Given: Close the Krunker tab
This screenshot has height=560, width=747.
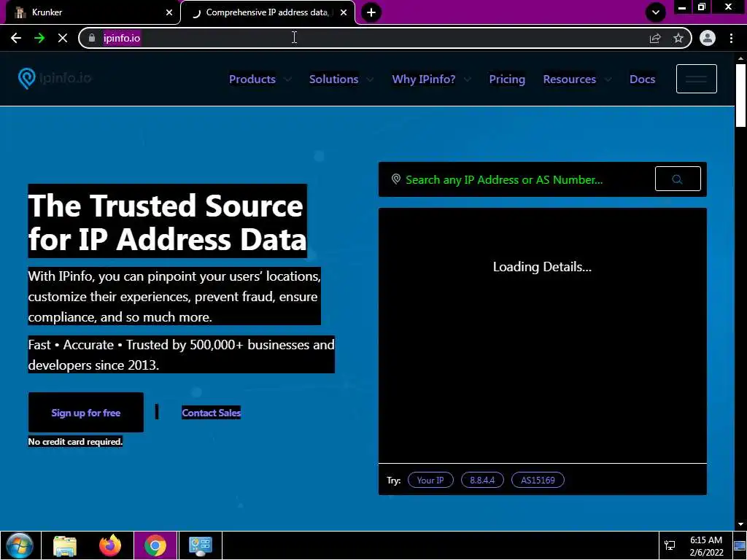Looking at the screenshot, I should [x=169, y=12].
